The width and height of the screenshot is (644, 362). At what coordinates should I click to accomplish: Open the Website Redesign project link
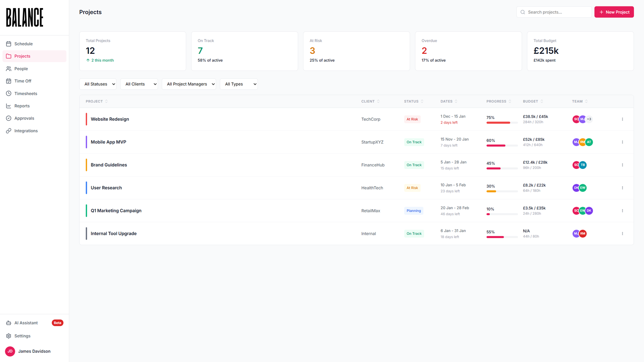click(x=109, y=119)
